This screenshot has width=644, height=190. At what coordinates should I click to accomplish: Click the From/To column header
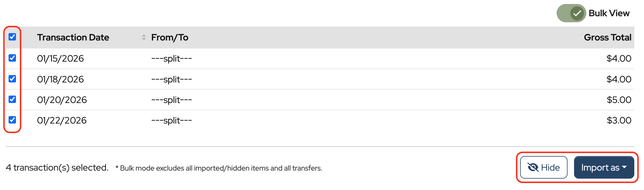170,37
